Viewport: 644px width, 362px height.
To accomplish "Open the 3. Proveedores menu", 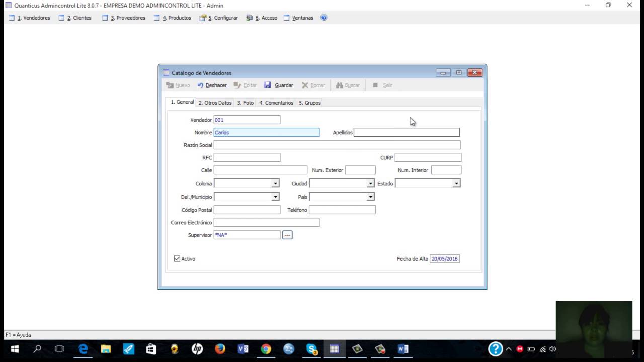I will coord(123,18).
